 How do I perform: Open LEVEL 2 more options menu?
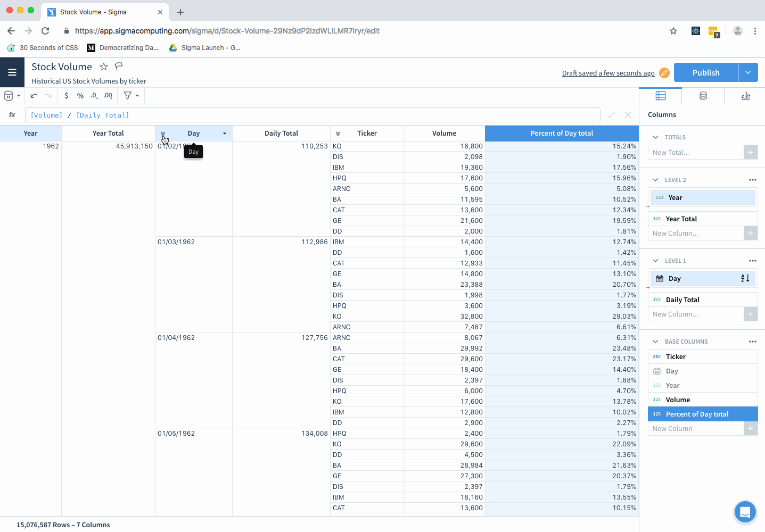752,180
